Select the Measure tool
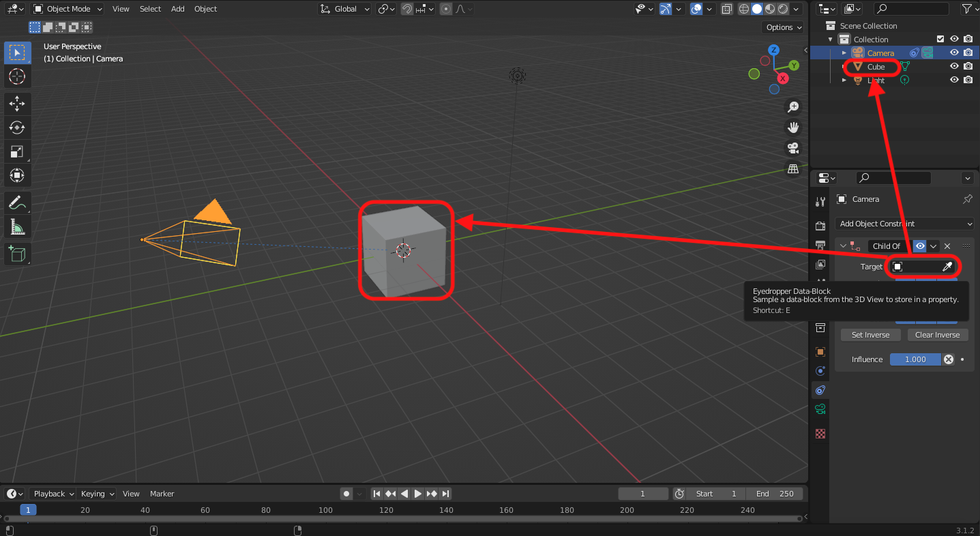The width and height of the screenshot is (980, 536). 17,226
